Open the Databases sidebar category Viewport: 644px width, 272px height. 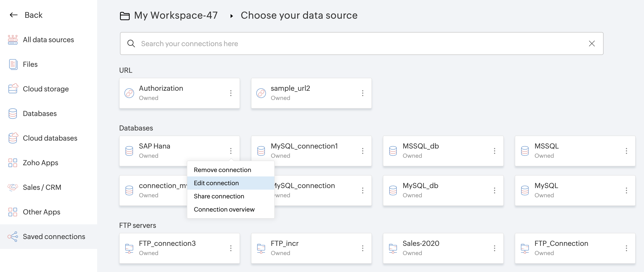tap(40, 114)
